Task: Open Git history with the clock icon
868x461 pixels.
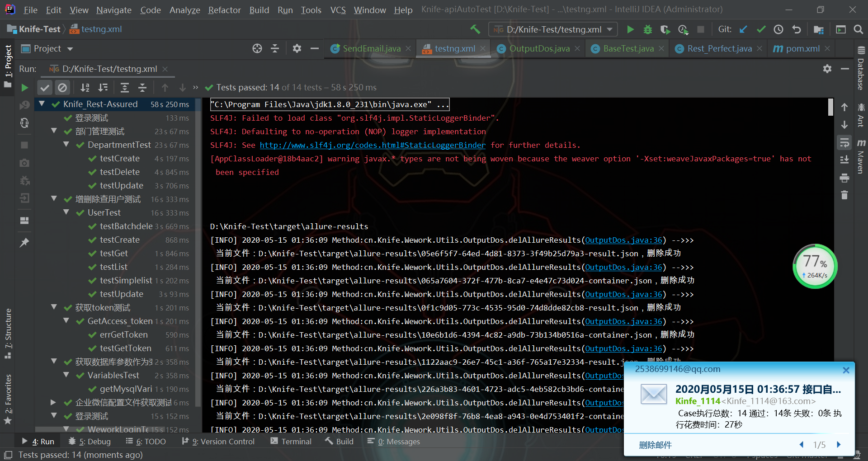Action: coord(778,30)
